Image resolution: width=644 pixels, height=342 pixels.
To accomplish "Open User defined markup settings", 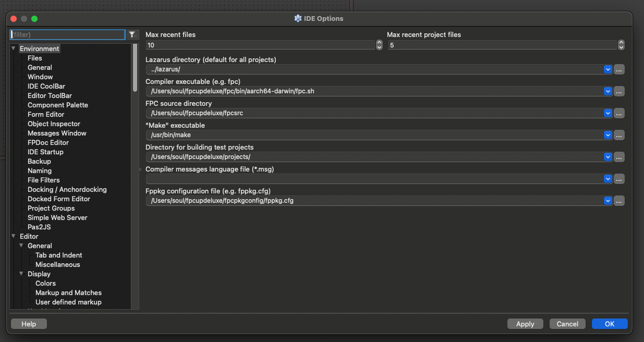I will coord(68,302).
